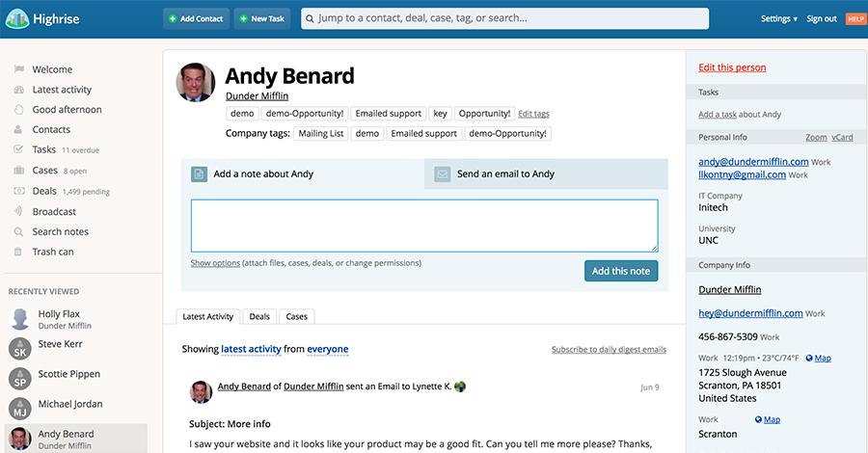Click the small avatar after Lynette K.
Screen dimensions: 868x453
[459, 386]
